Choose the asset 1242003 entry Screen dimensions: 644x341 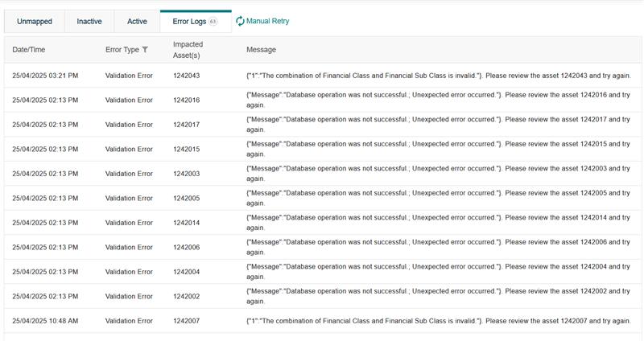(x=186, y=174)
